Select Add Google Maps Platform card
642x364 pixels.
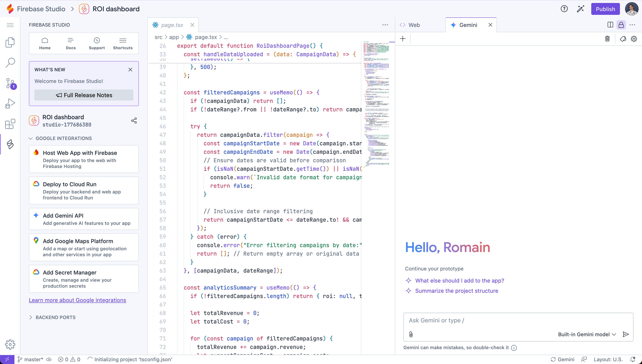(x=84, y=248)
